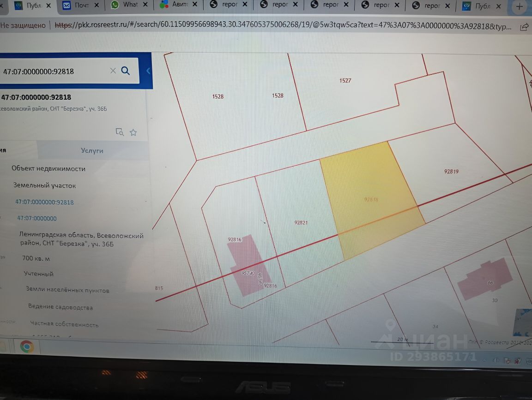Open a new browser tab with plus
Viewport: 532px width, 400px height.
tap(520, 6)
